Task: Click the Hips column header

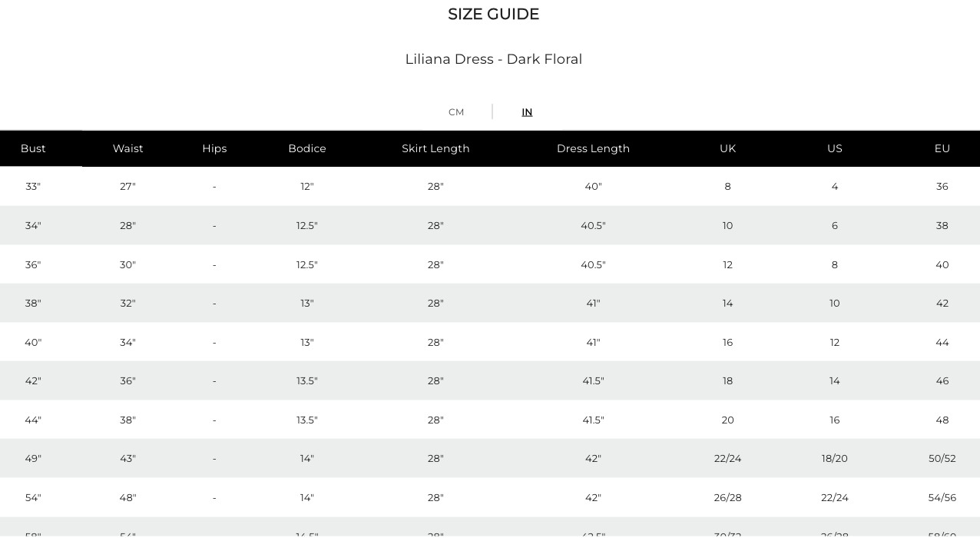Action: click(x=214, y=148)
